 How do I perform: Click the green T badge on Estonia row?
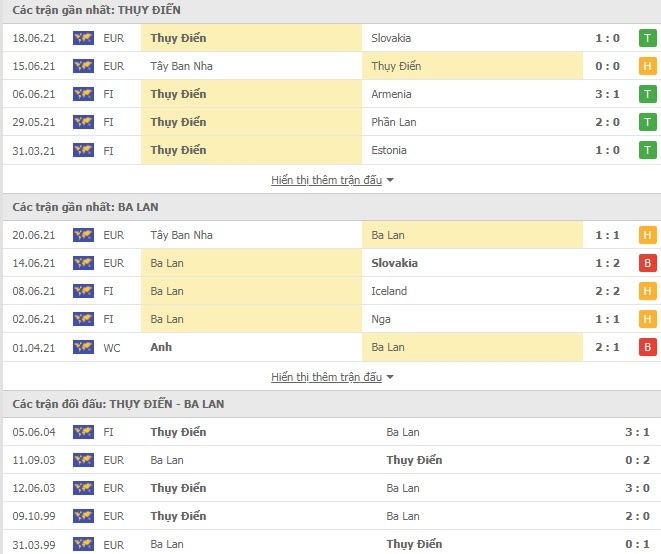[x=648, y=150]
